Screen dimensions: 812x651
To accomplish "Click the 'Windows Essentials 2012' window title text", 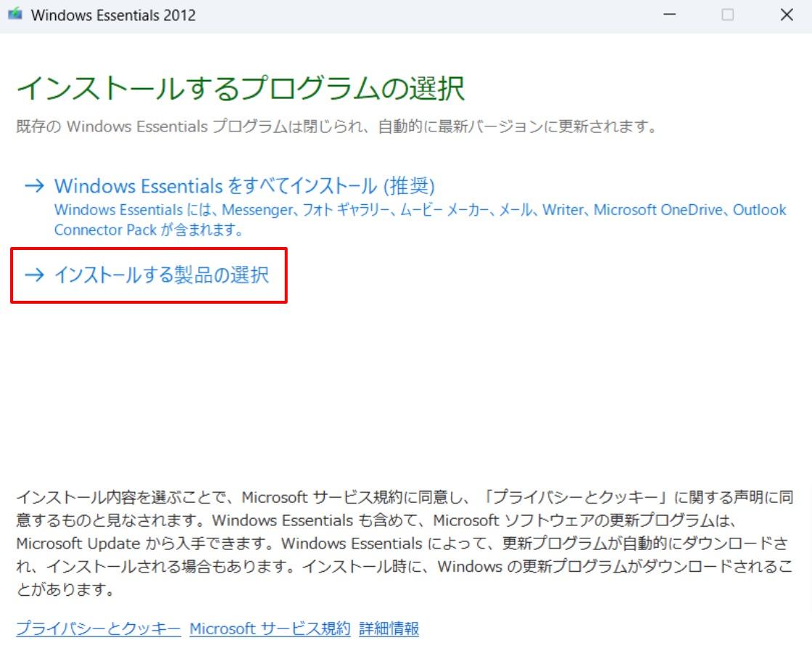I will pos(113,15).
